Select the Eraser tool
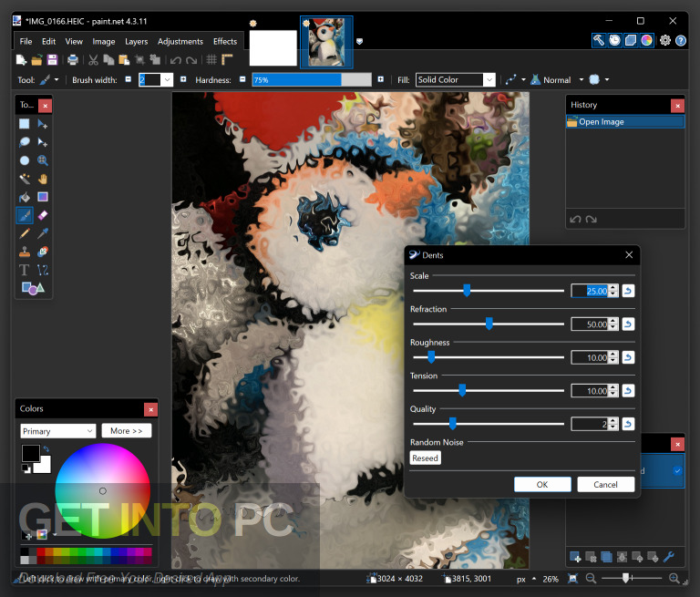This screenshot has height=597, width=700. 43,215
